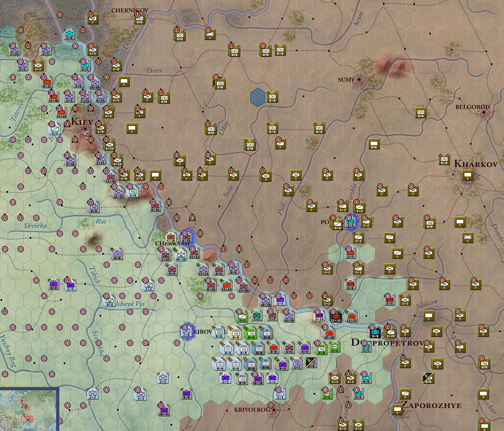Screen dimensions: 504x431
Task: Pick the purple stack labeled 16=16
Action: coord(266,301)
